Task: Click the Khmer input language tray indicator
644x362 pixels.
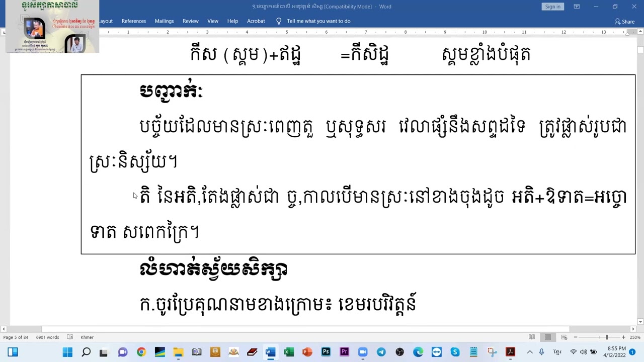Action: pos(557,352)
